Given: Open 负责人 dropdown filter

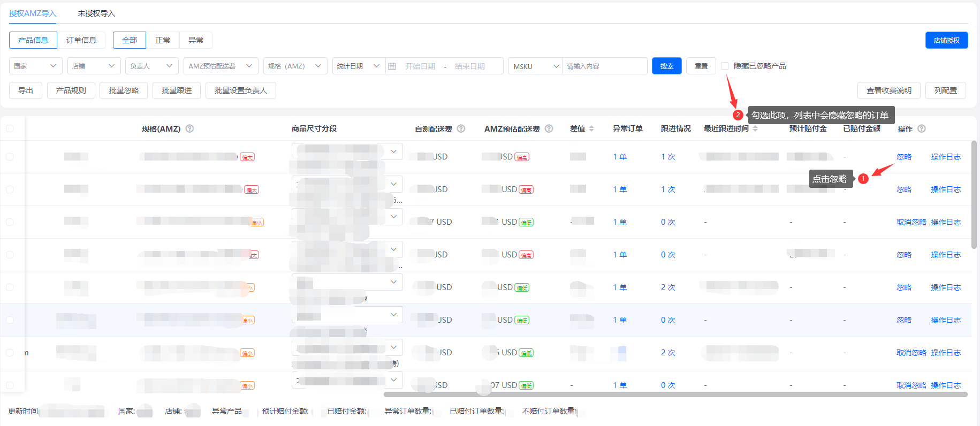Looking at the screenshot, I should point(152,66).
